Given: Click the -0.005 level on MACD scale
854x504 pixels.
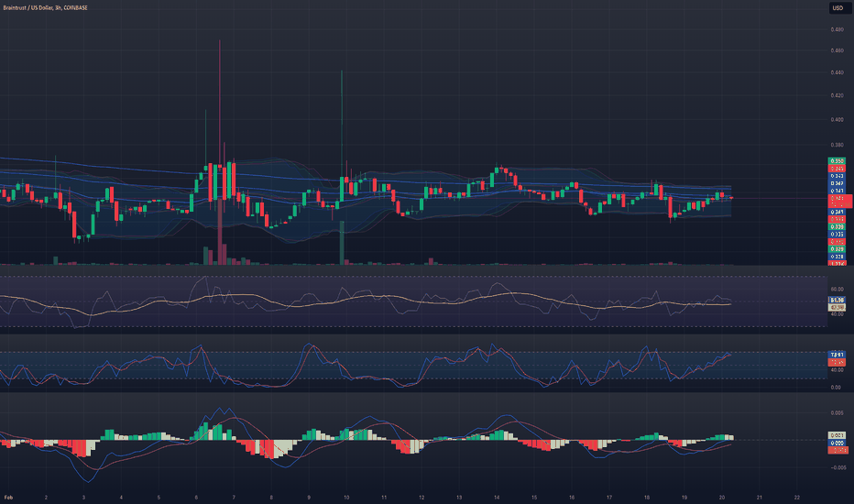Looking at the screenshot, I should tap(838, 467).
